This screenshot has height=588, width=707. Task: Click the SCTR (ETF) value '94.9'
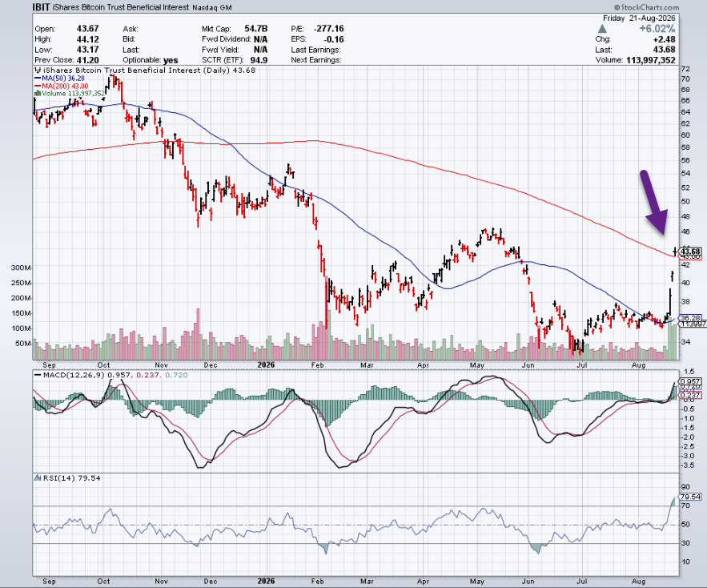point(259,60)
